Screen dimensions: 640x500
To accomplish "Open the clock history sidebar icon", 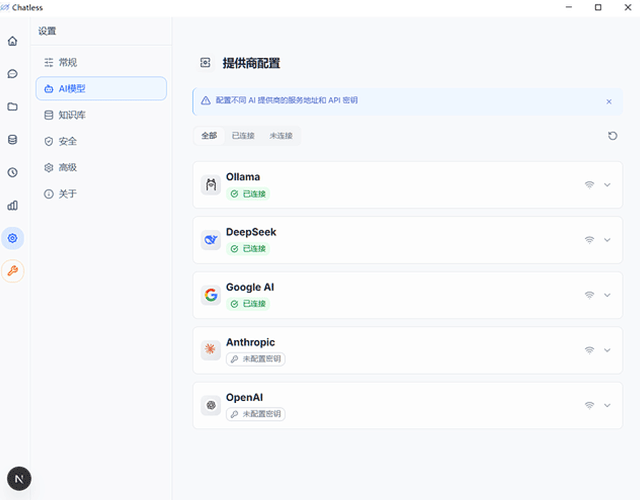I will (x=13, y=172).
